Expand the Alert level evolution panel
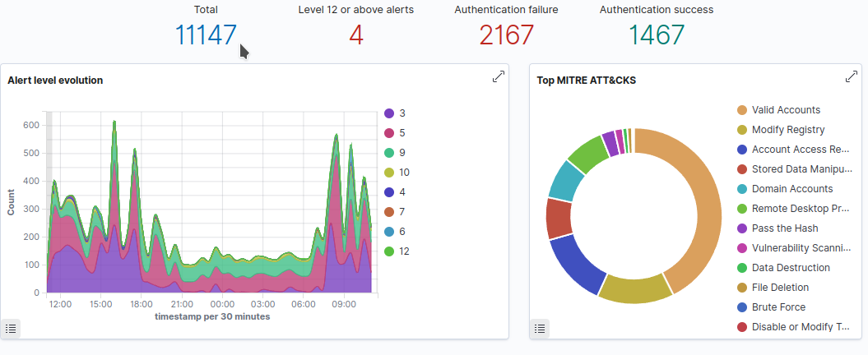Screen dimensions: 868x355 pos(498,76)
